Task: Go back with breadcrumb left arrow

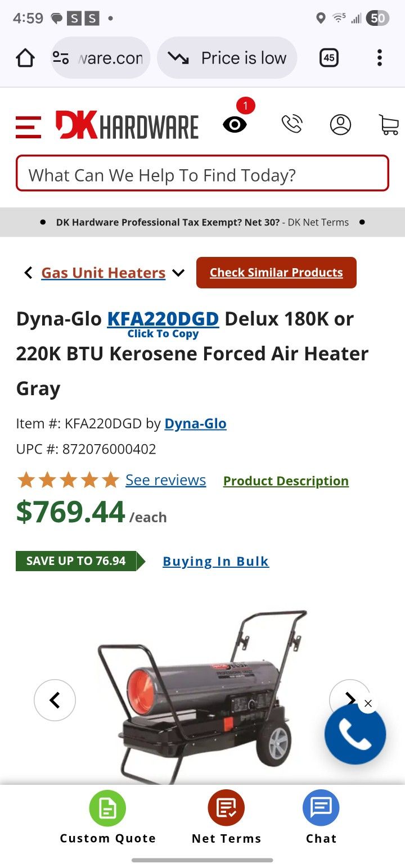Action: (28, 273)
